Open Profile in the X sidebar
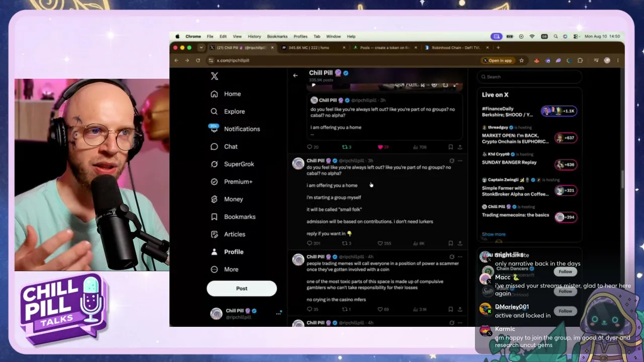 (x=227, y=252)
